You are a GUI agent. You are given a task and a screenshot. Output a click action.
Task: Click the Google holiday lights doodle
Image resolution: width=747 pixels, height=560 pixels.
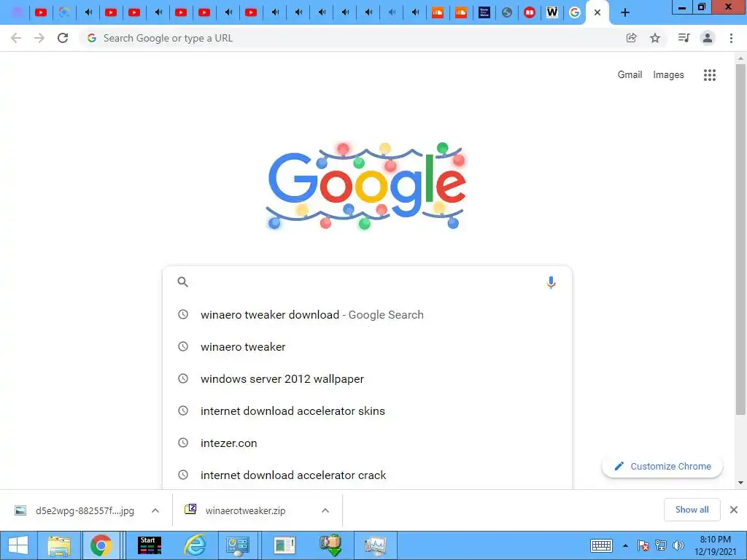coord(366,186)
